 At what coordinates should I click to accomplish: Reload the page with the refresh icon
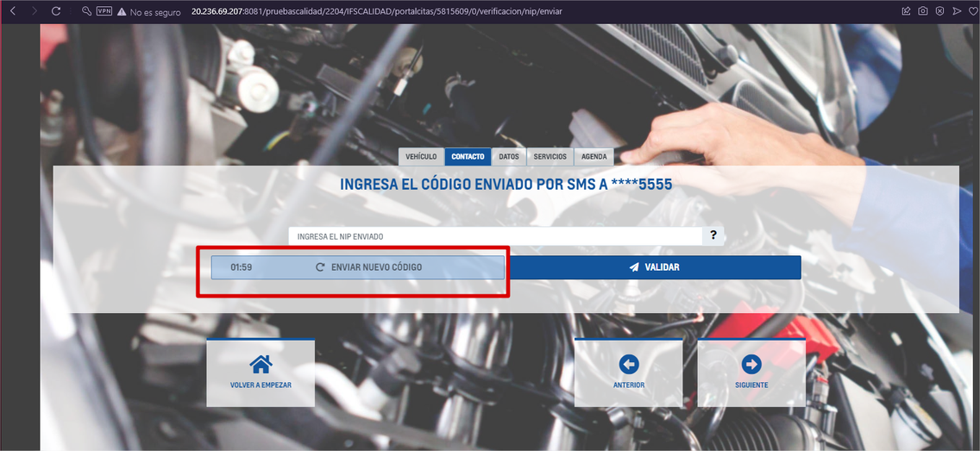(x=56, y=11)
